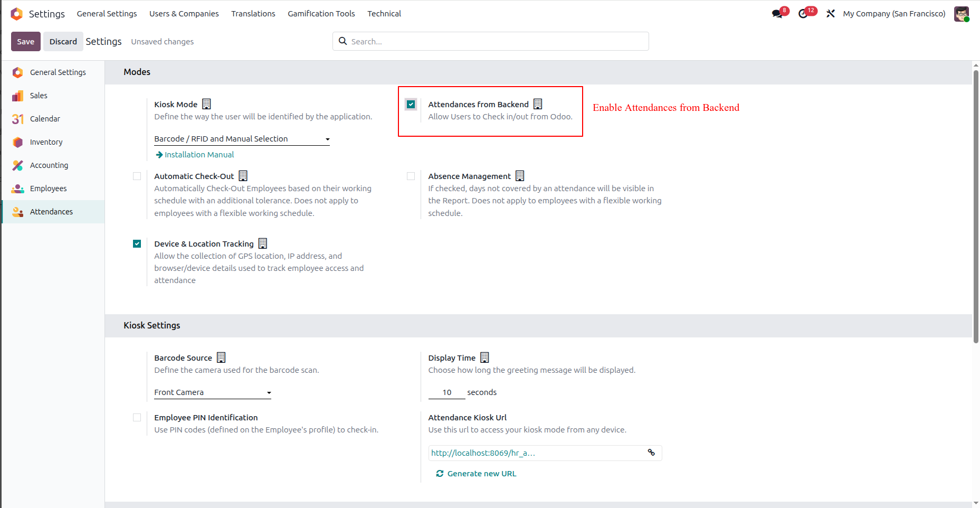Viewport: 980px width, 508px height.
Task: Click the General Settings sidebar icon
Action: tap(18, 72)
